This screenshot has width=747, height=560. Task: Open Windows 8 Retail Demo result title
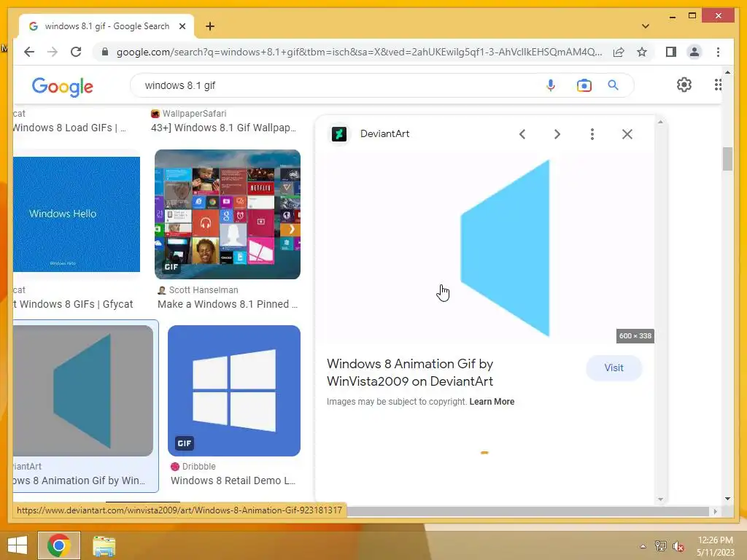click(x=233, y=481)
